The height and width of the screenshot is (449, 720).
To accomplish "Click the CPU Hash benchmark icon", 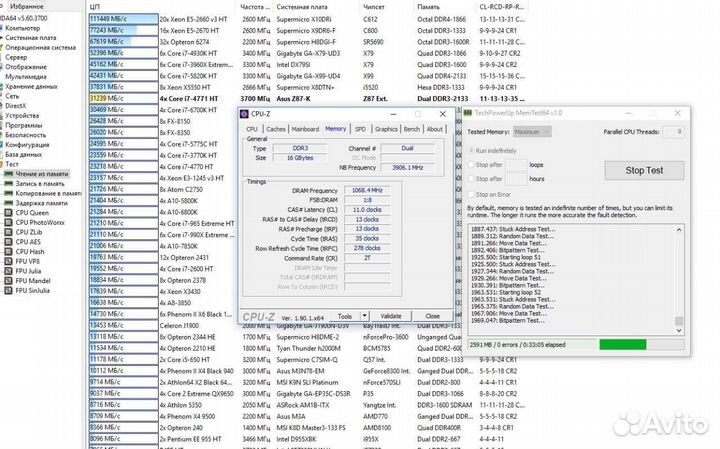I will click(10, 251).
